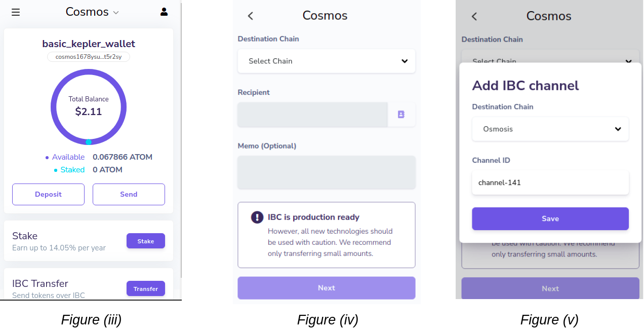644x330 pixels.
Task: Click the back arrow behind the IBC dialog
Action: pos(474,16)
